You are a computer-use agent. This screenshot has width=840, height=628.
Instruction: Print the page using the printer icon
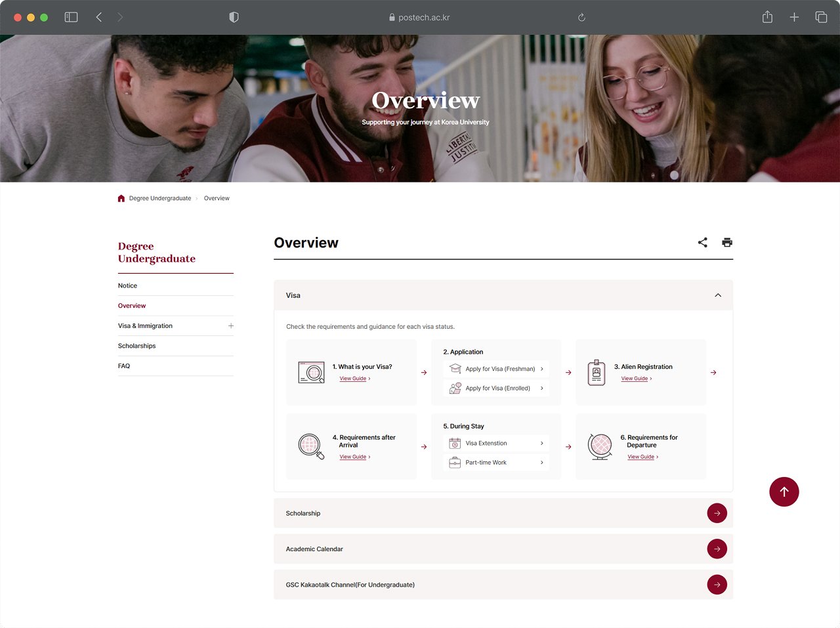tap(727, 242)
